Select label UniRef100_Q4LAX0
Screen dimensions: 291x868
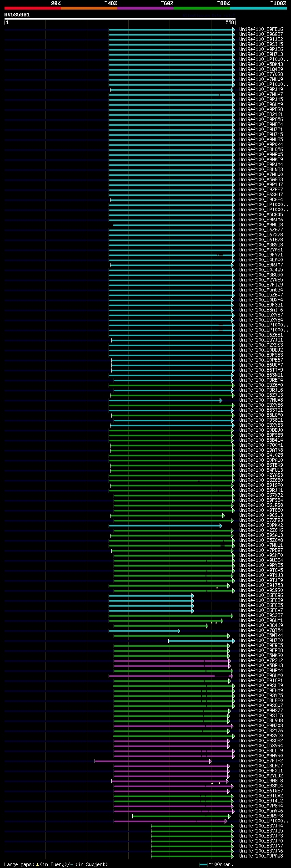click(x=261, y=260)
